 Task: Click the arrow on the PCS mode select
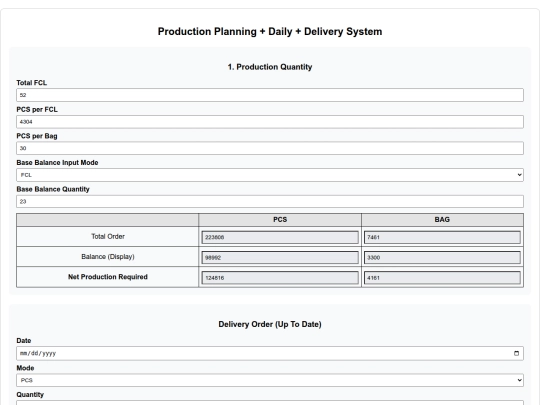(519, 380)
